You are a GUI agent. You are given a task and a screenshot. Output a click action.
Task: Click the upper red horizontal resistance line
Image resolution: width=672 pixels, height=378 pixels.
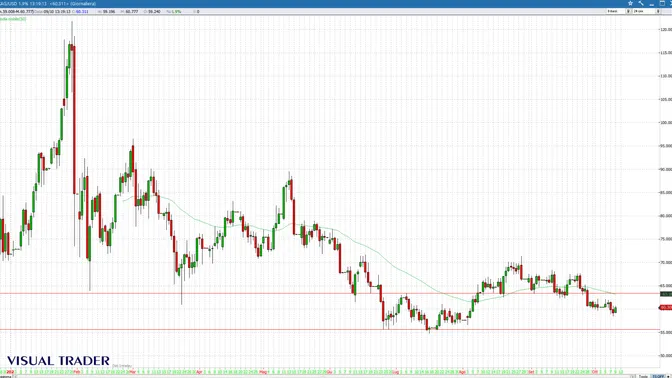(x=329, y=294)
